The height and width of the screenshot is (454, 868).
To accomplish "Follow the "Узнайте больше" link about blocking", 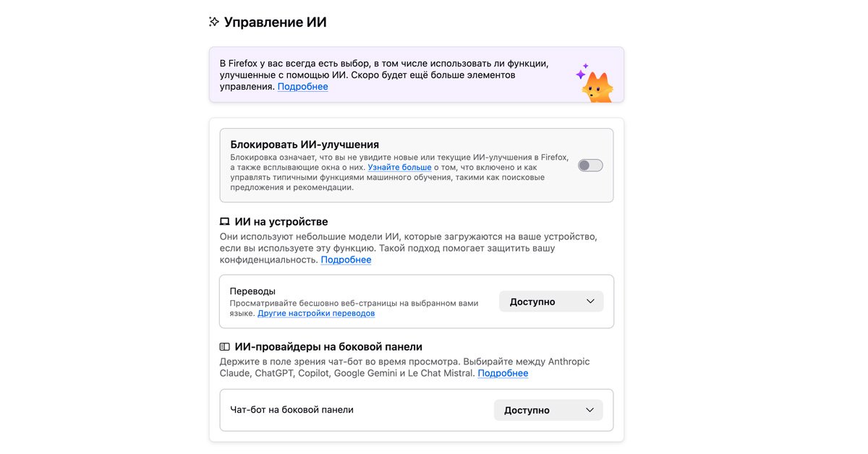I will click(399, 167).
